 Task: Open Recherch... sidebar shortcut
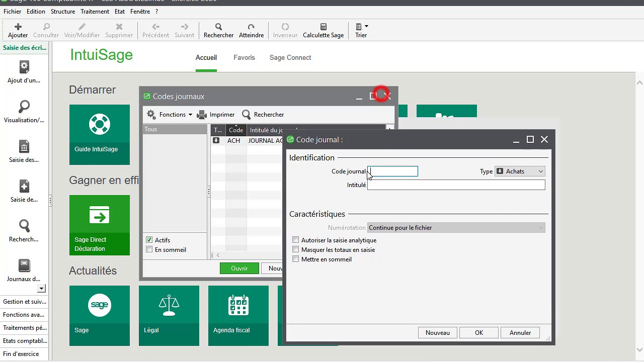pos(24,231)
